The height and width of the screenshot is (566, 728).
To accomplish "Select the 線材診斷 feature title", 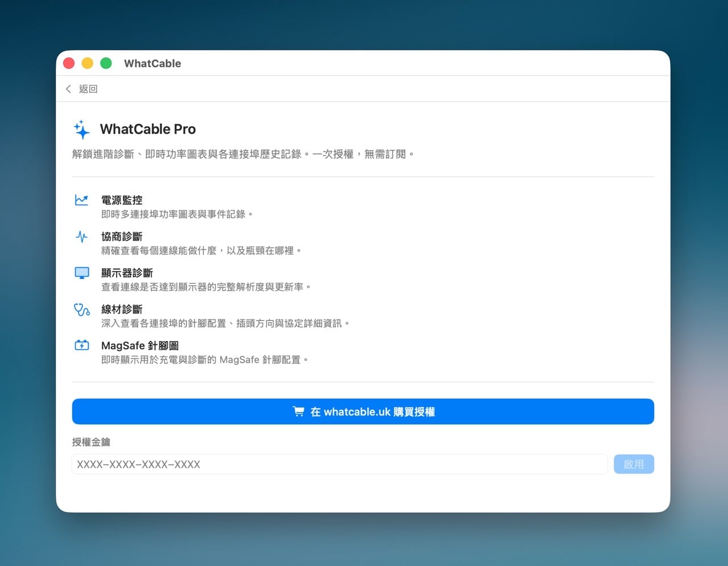I will (x=122, y=309).
